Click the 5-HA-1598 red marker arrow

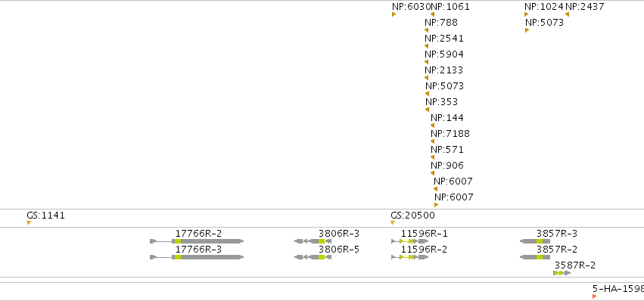(x=594, y=296)
